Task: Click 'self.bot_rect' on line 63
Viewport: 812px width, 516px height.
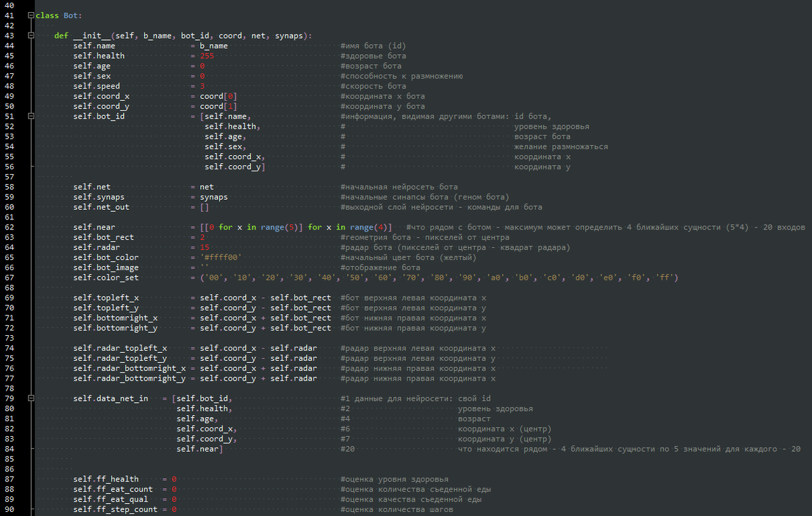Action: (104, 237)
